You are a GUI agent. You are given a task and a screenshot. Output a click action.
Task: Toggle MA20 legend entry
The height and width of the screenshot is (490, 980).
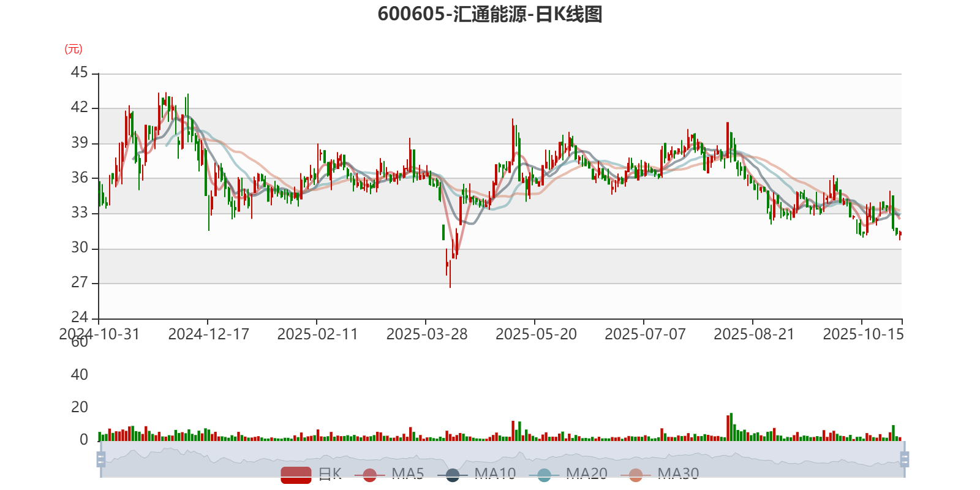point(568,474)
